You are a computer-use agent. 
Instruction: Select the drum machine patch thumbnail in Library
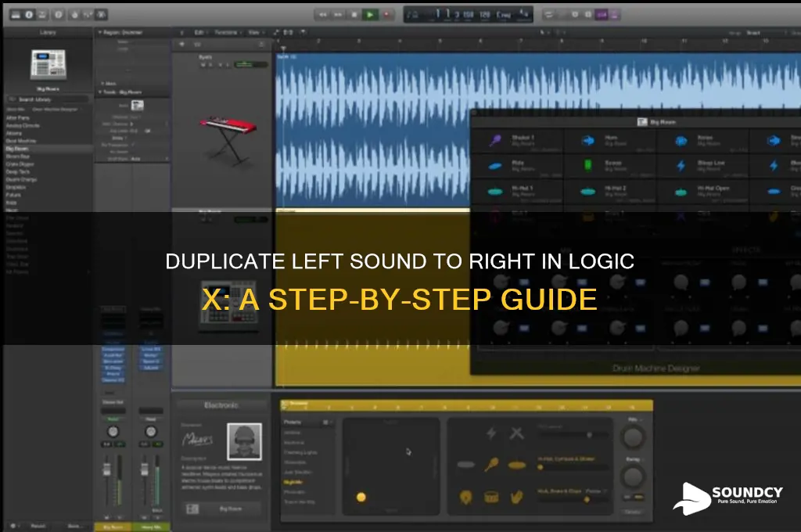[48, 64]
